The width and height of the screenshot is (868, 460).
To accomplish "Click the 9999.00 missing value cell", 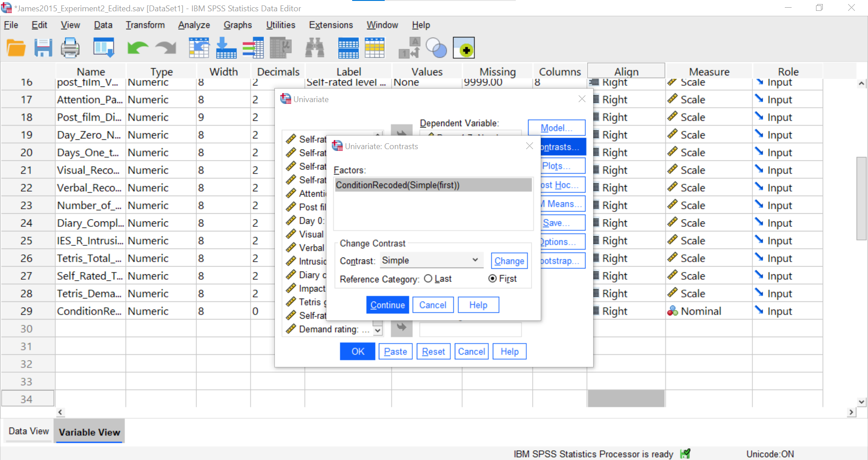I will (x=497, y=82).
